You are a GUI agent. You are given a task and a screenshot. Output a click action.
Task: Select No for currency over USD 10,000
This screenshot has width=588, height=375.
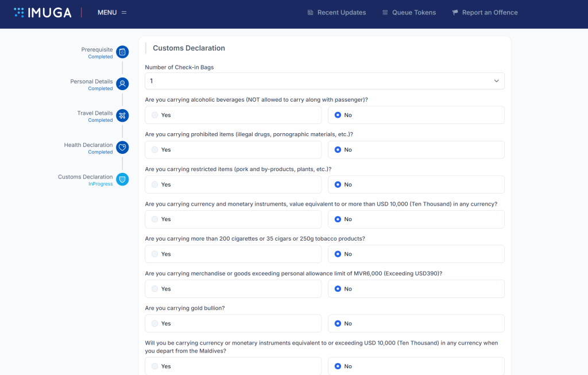(416, 219)
